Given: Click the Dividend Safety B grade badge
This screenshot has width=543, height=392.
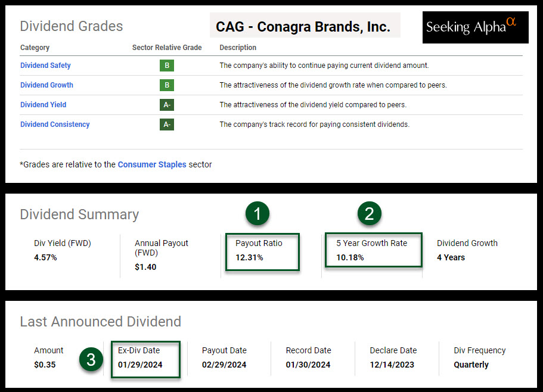Looking at the screenshot, I should (166, 66).
